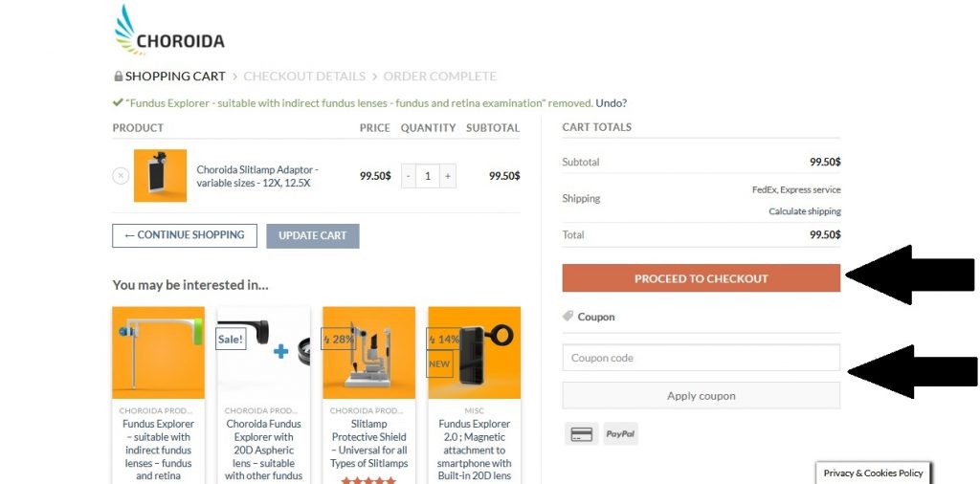Go to Checkout Details step
Screen dimensions: 980x484
tap(304, 77)
